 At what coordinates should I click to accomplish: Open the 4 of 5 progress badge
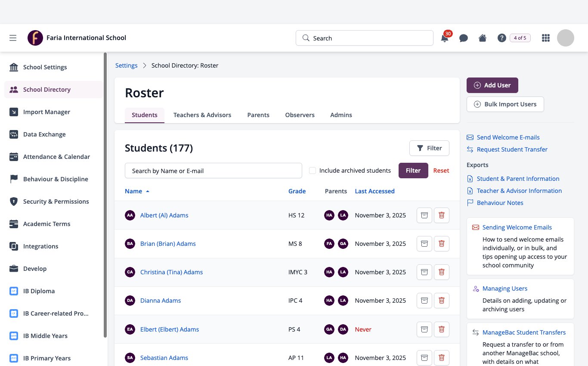(520, 38)
